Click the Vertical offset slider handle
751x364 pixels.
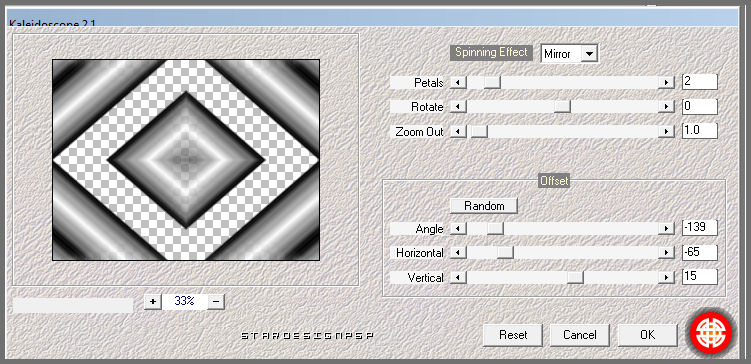(575, 277)
